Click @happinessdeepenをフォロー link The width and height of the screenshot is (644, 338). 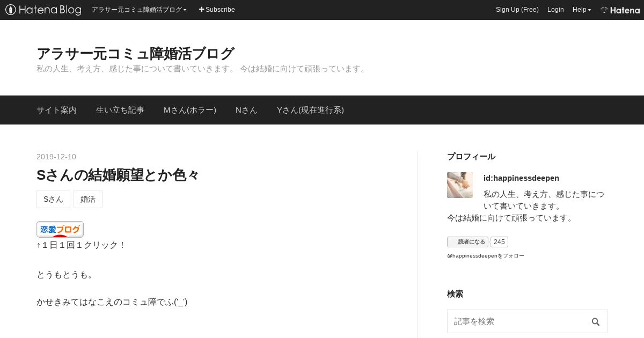pos(486,256)
